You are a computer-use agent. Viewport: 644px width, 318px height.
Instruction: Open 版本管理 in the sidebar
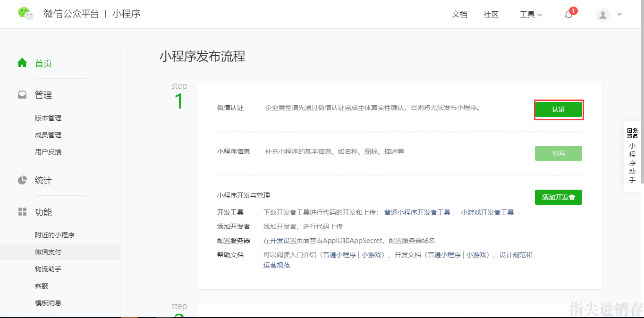coord(48,118)
